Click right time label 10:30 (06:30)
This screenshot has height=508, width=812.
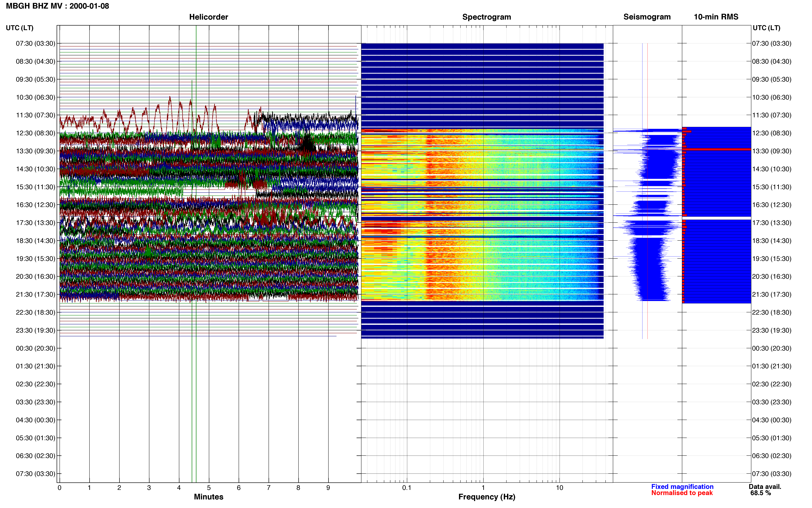[x=772, y=97]
